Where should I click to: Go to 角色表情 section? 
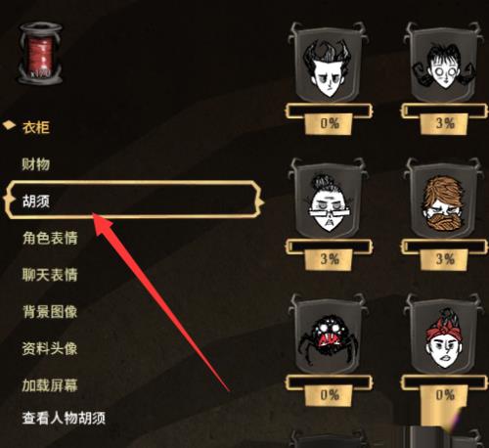tap(50, 238)
